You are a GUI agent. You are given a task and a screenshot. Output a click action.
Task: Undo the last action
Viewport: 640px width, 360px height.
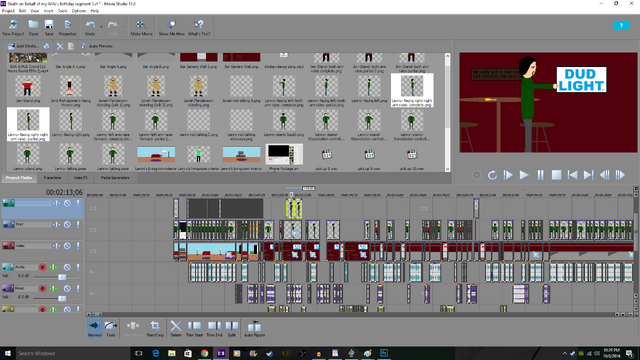tap(90, 28)
